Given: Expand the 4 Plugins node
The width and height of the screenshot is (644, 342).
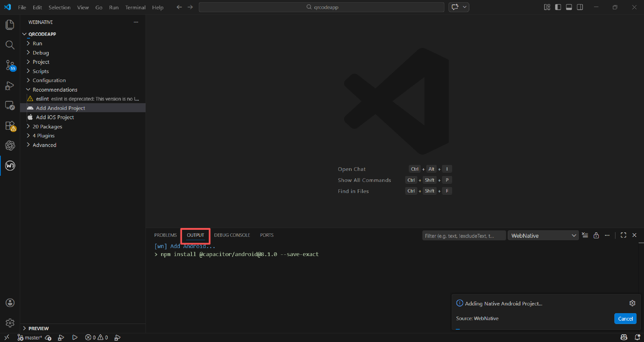Looking at the screenshot, I should point(28,136).
